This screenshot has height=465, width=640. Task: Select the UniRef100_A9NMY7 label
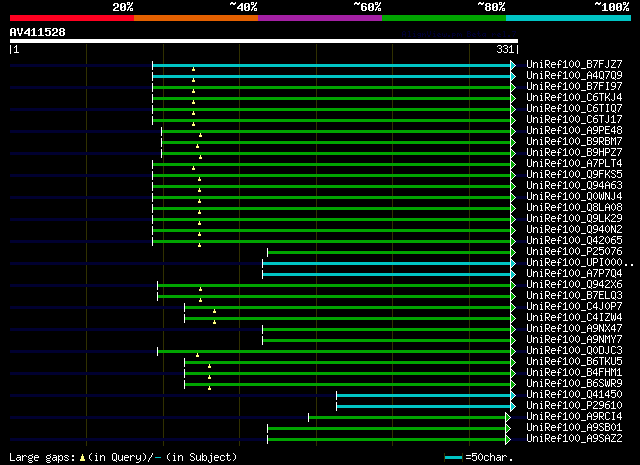(574, 340)
